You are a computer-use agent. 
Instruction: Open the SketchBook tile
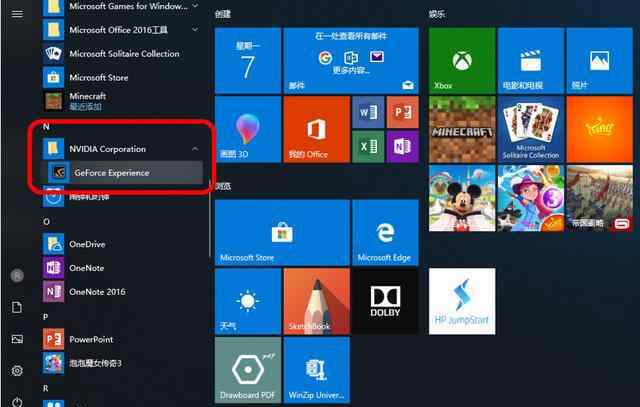317,301
